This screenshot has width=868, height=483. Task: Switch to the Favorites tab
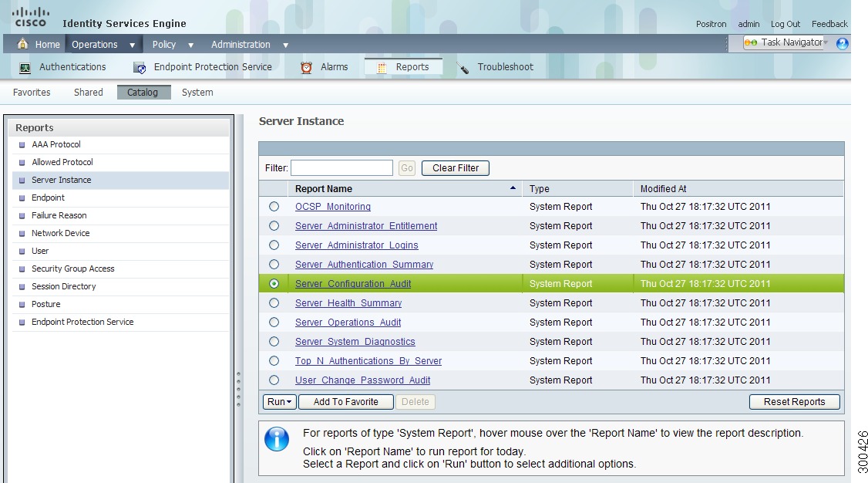[32, 93]
